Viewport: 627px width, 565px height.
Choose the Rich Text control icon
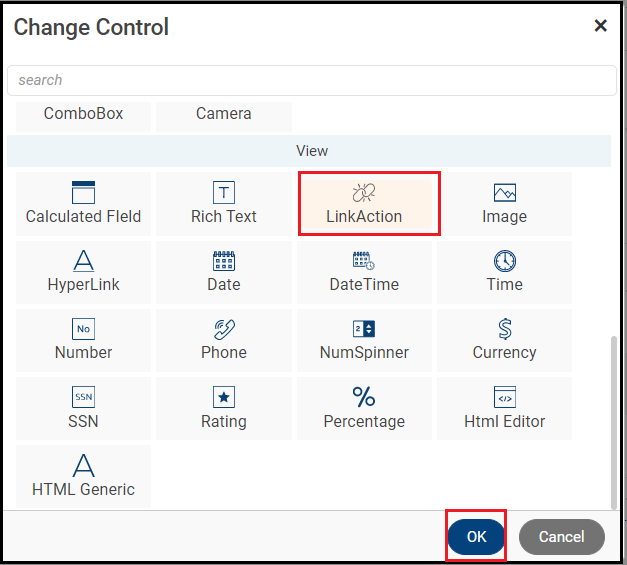point(224,192)
